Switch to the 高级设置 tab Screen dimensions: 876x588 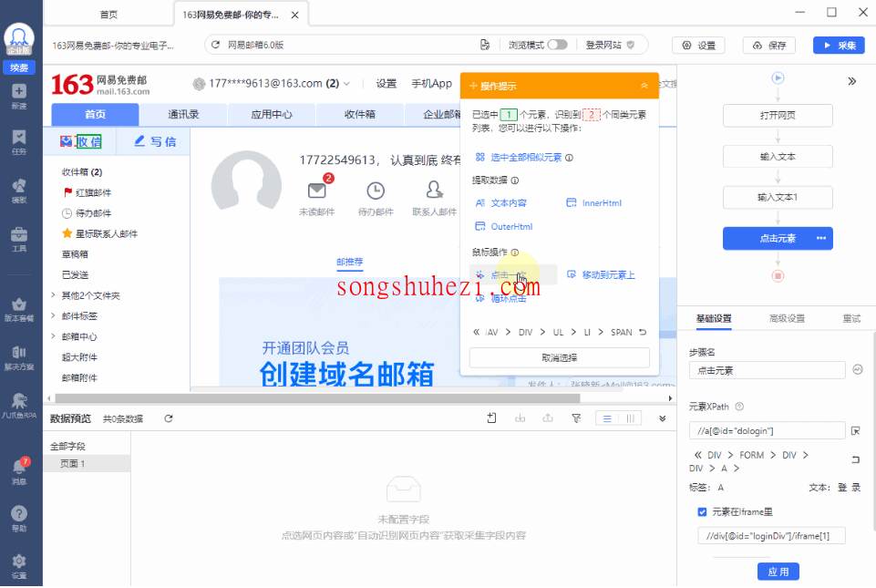[787, 318]
